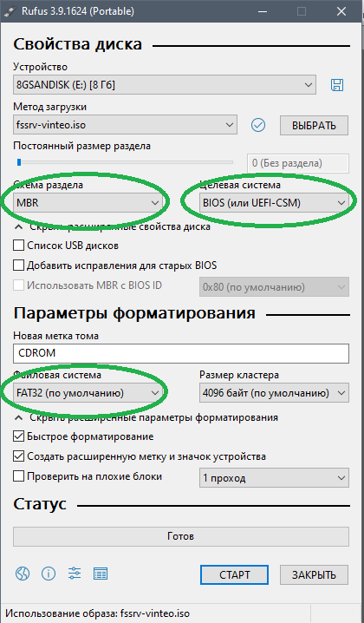Screen dimensions: 364x623
Task: Collapse advanced drive properties section
Action: [x=113, y=226]
